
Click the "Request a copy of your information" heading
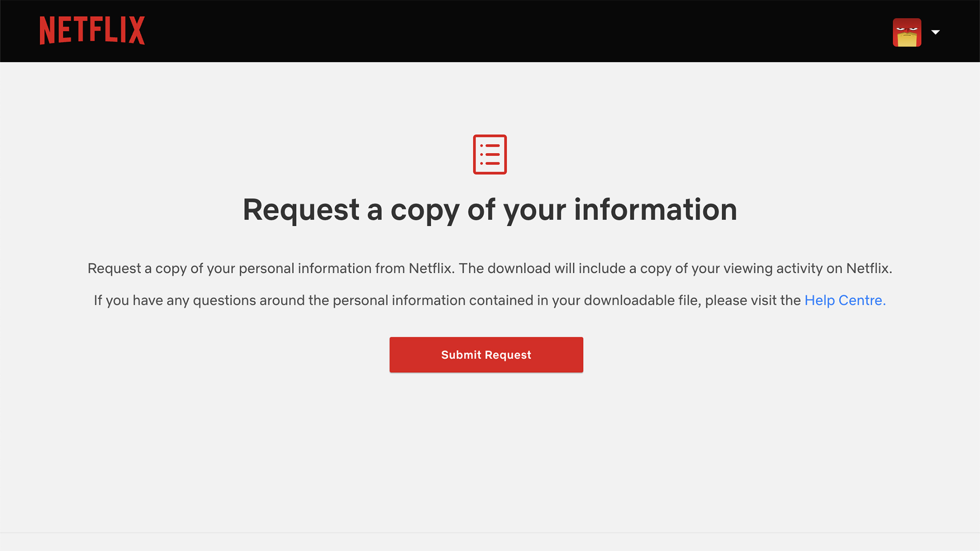click(x=490, y=210)
